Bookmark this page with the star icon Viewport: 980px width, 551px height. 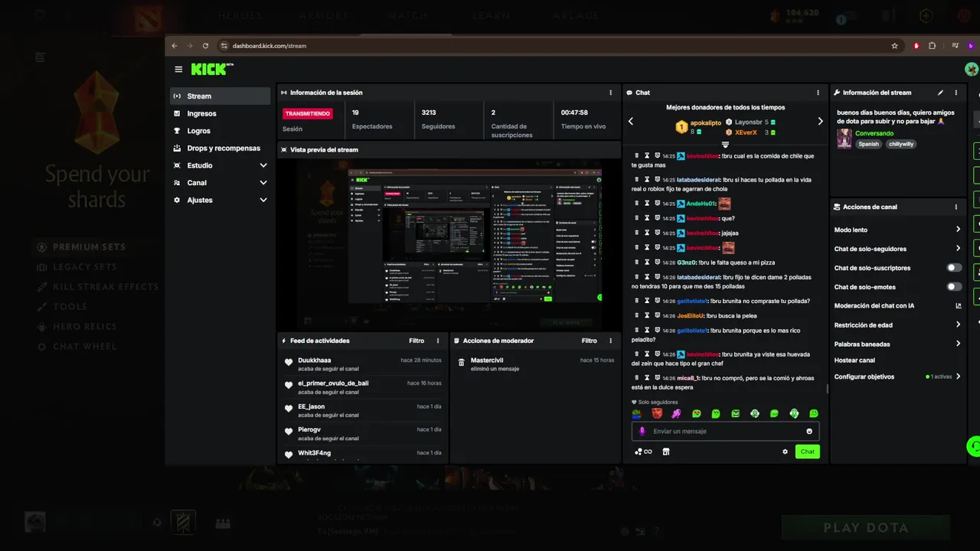point(894,46)
